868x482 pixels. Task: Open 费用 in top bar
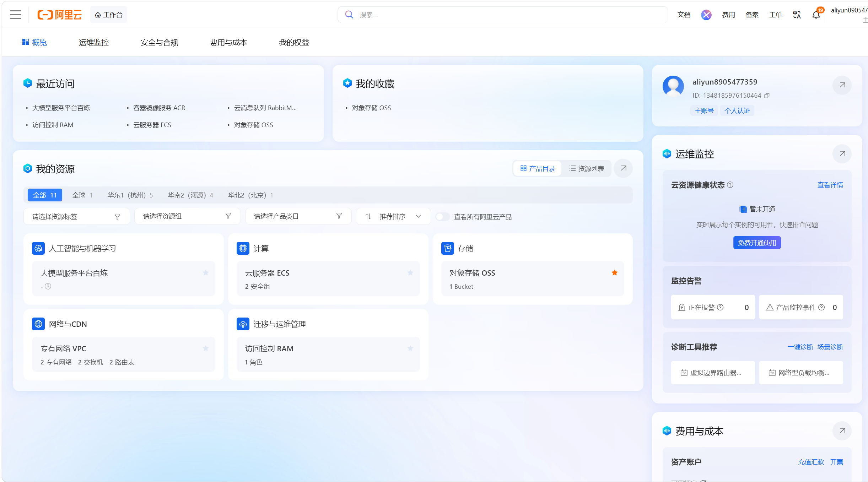click(x=729, y=15)
